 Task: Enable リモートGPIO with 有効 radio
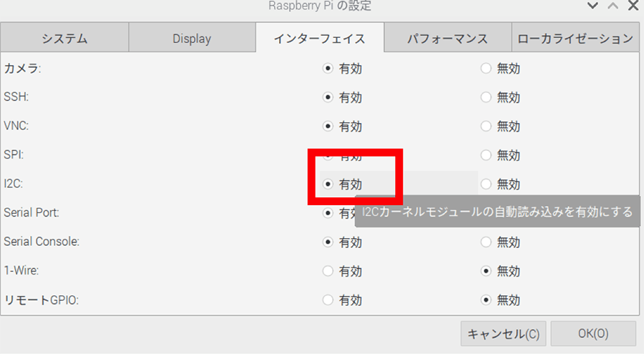328,300
